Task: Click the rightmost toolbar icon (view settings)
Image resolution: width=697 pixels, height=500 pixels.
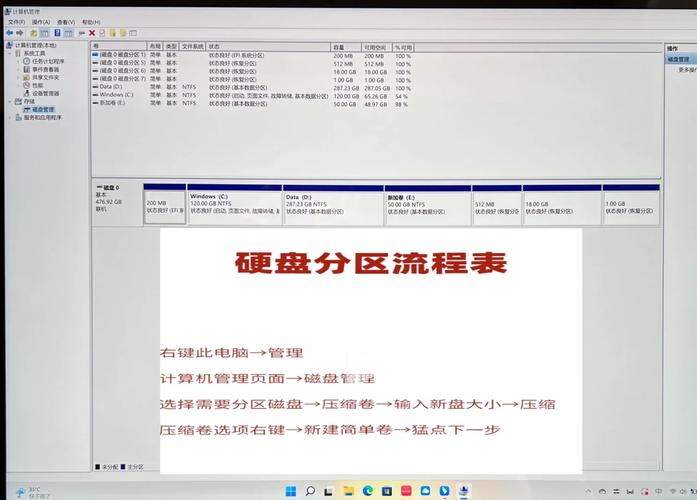Action: point(133,33)
